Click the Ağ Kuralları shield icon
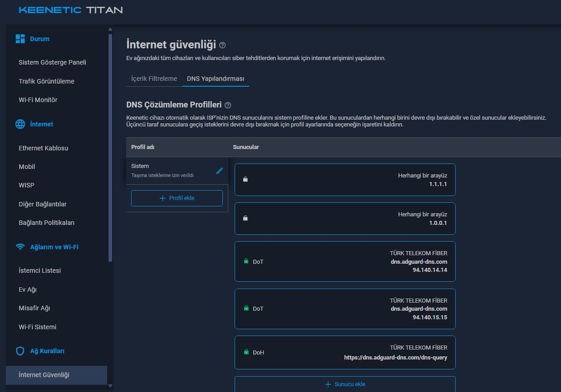This screenshot has height=392, width=561. pyautogui.click(x=20, y=351)
